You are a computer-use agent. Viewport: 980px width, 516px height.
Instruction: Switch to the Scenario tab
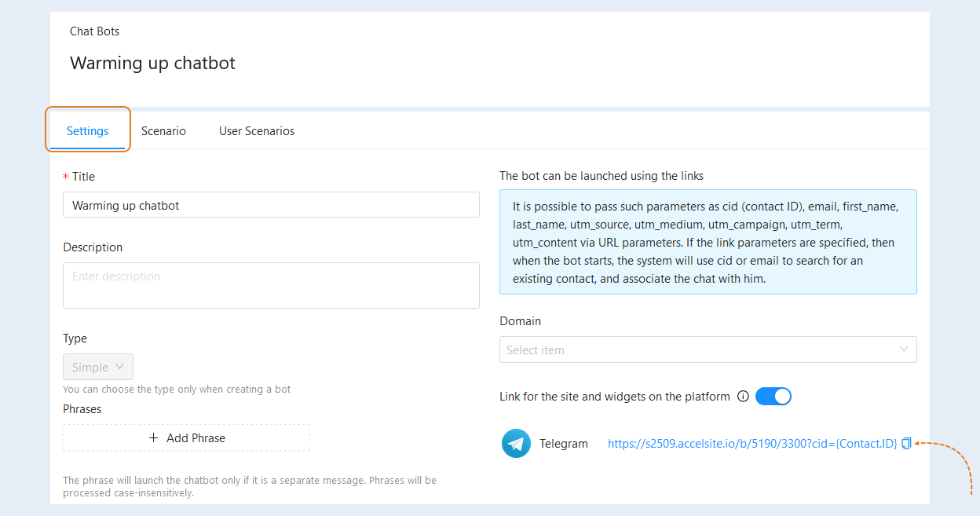(163, 131)
